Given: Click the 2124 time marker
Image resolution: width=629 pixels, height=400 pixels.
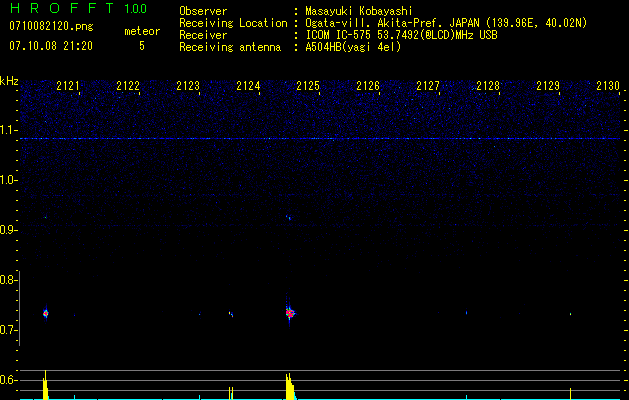Looking at the screenshot, I should click(x=248, y=86).
